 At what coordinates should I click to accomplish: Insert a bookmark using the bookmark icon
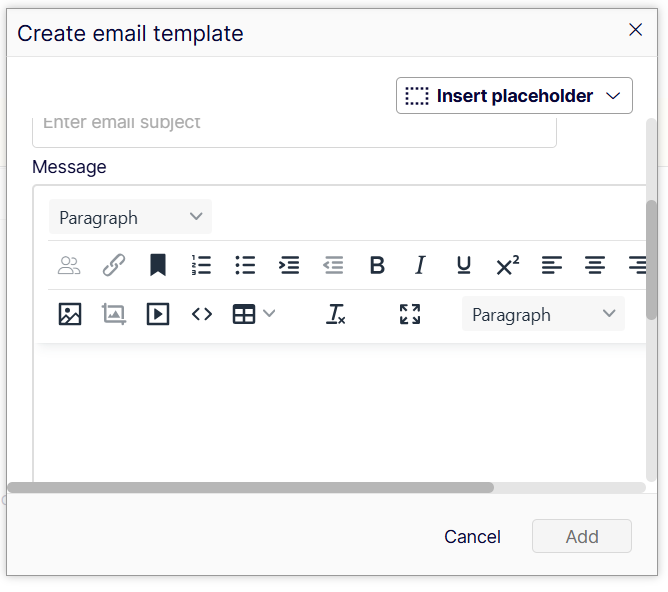click(158, 265)
